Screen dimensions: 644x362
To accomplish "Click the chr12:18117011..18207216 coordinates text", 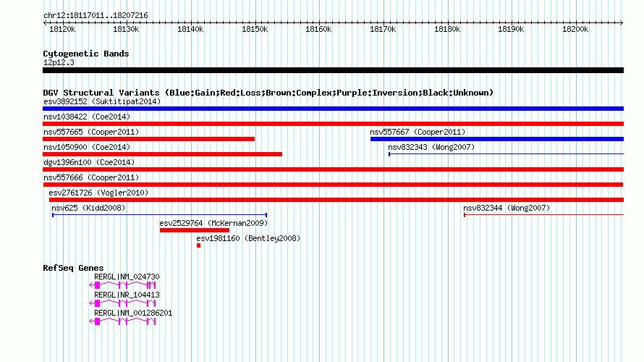I will (96, 16).
